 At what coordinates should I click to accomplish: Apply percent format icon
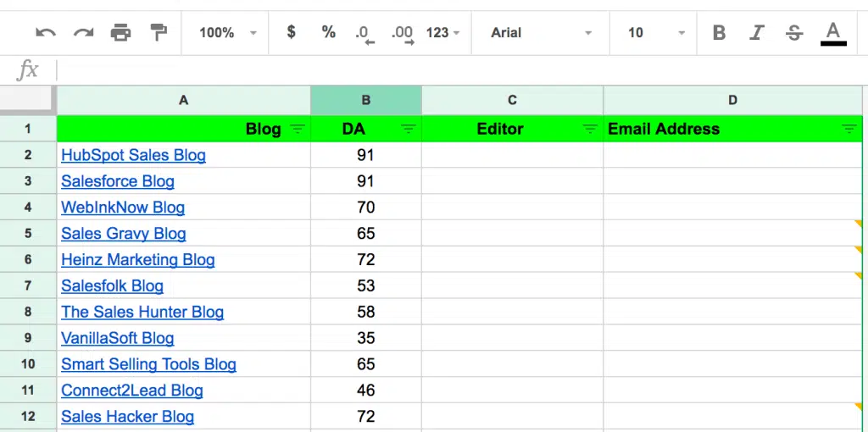(328, 32)
